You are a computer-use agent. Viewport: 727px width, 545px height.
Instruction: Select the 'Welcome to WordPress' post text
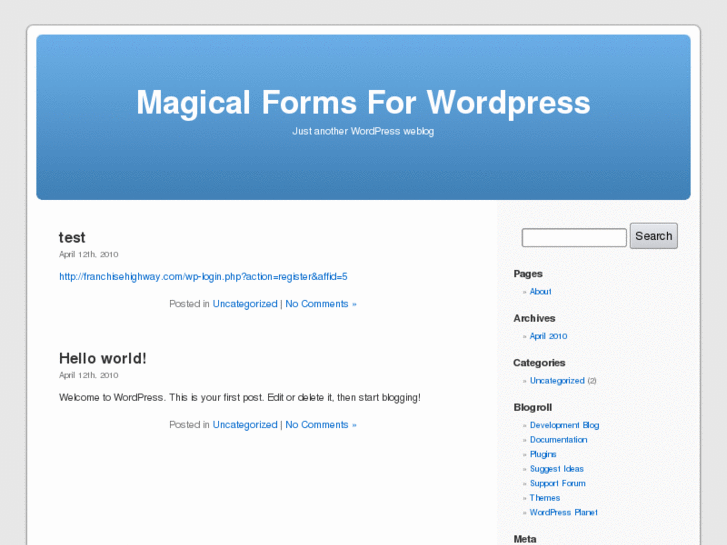tap(240, 398)
